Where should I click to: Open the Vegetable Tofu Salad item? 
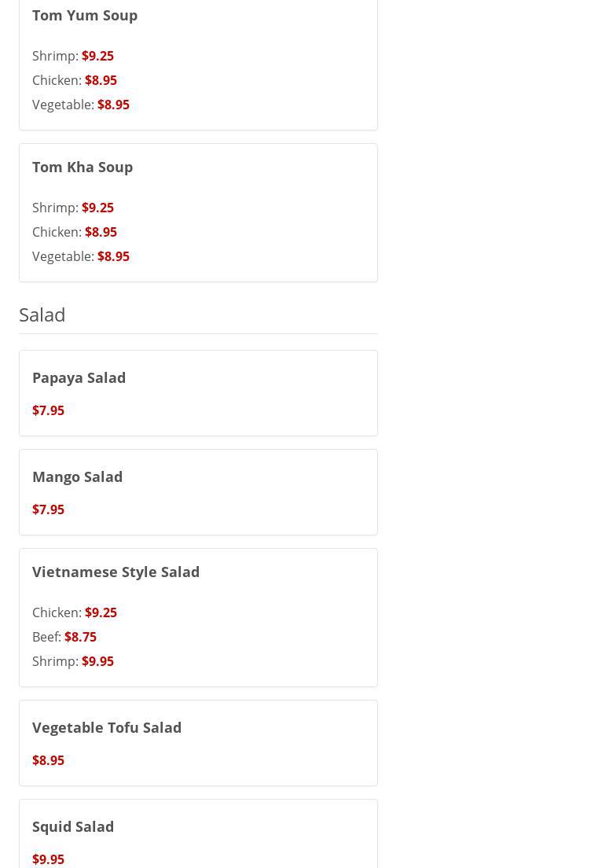click(x=107, y=727)
